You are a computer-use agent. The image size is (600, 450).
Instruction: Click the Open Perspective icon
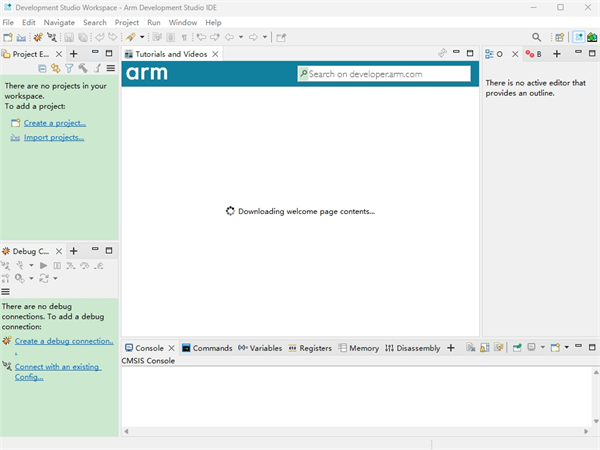[x=559, y=37]
